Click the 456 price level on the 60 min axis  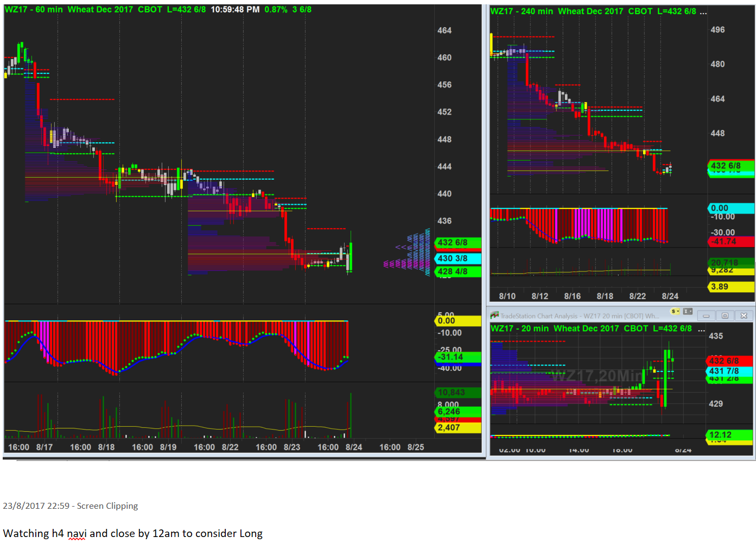[444, 85]
